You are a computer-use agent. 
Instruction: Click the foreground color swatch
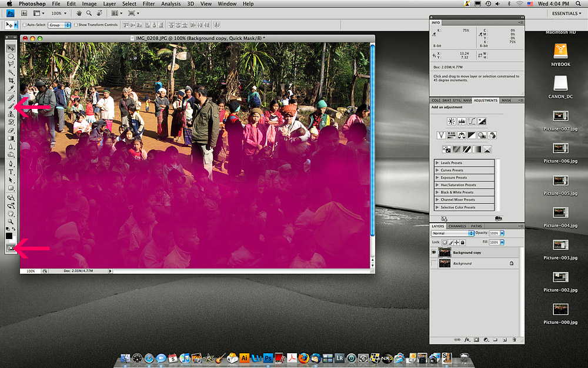[9, 236]
